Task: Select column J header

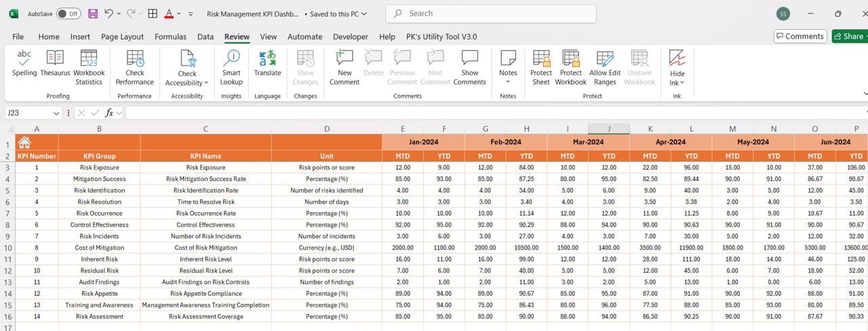Action: click(608, 129)
